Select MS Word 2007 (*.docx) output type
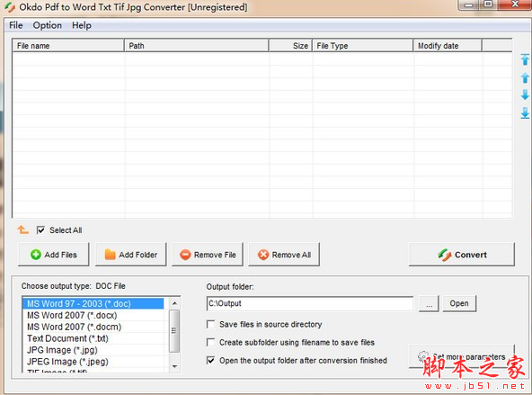Image resolution: width=532 pixels, height=395 pixels. [x=93, y=315]
